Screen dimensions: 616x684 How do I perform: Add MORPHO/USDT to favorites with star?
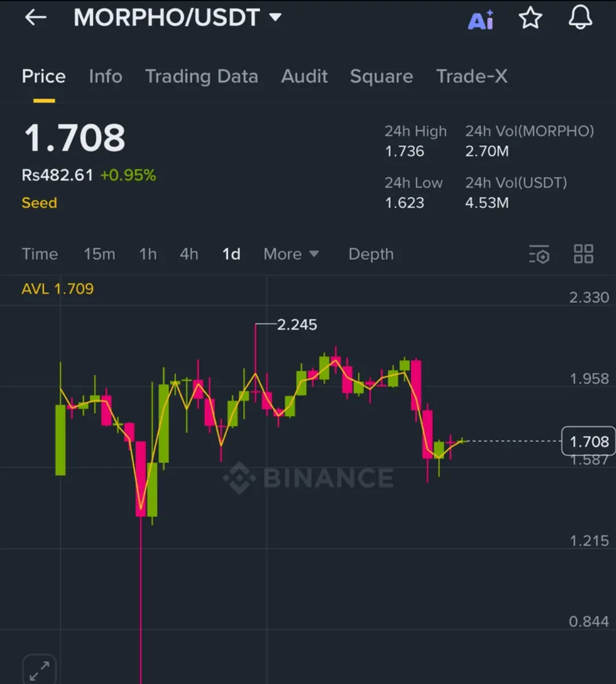click(530, 18)
